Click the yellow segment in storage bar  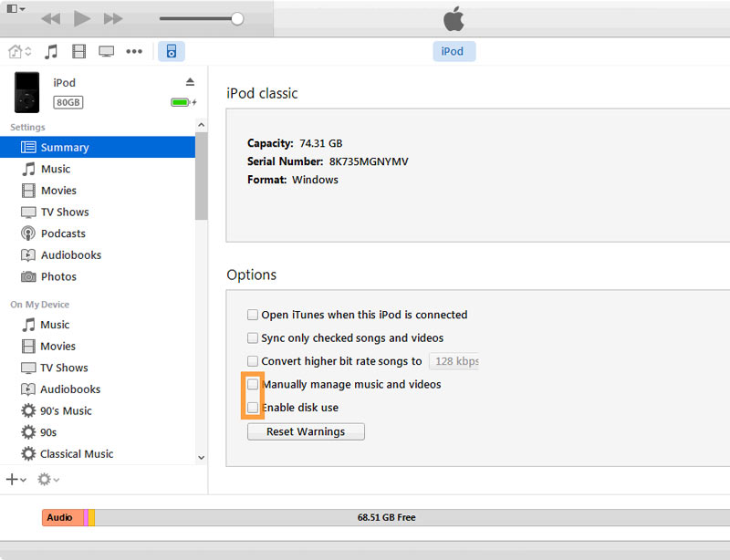pyautogui.click(x=92, y=517)
